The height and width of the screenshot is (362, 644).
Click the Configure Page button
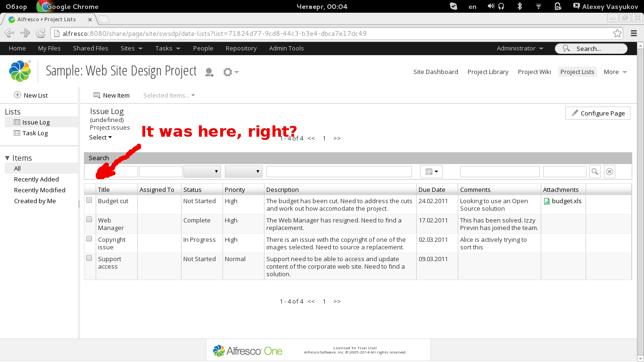[x=598, y=113]
